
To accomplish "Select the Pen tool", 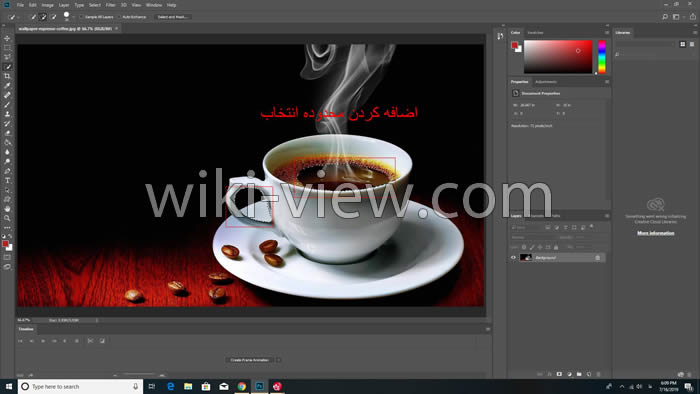I will (7, 171).
